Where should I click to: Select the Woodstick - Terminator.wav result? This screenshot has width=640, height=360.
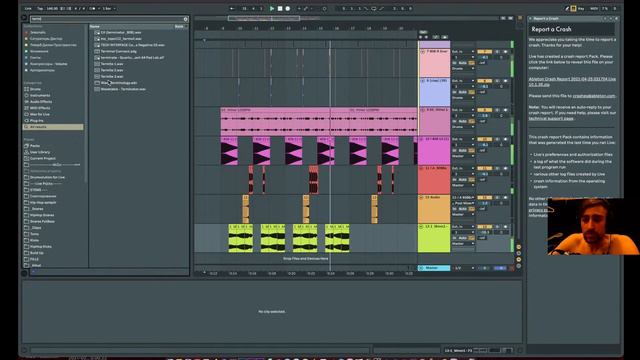123,89
